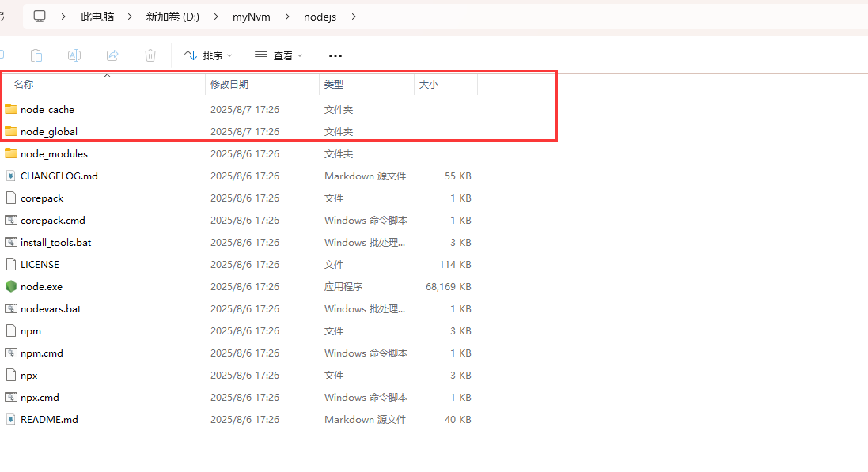
Task: Expand the chevron after myNvm
Action: pyautogui.click(x=286, y=17)
